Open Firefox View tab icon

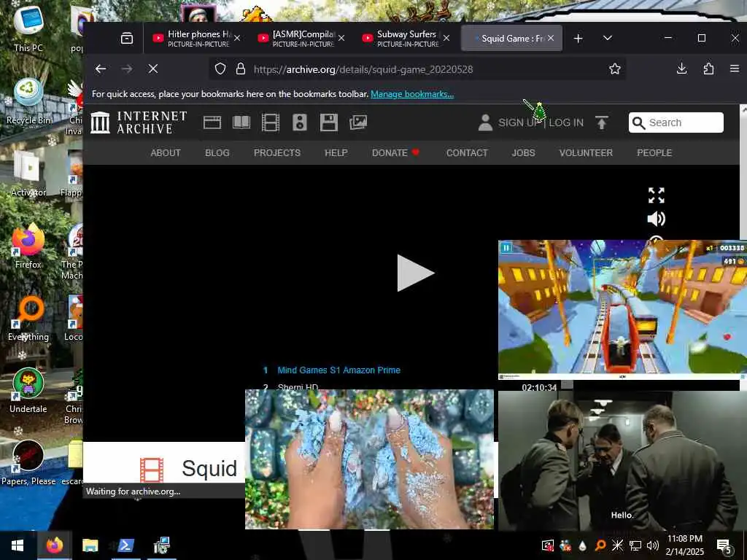click(127, 38)
